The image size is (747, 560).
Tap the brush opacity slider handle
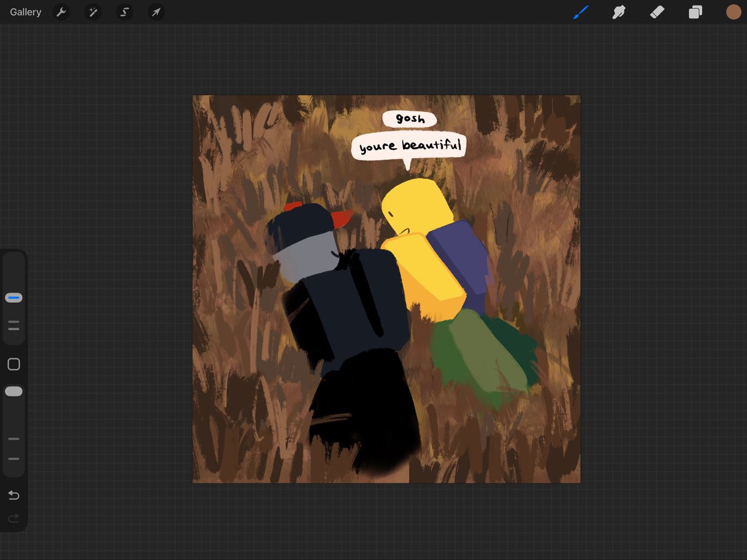point(14,391)
